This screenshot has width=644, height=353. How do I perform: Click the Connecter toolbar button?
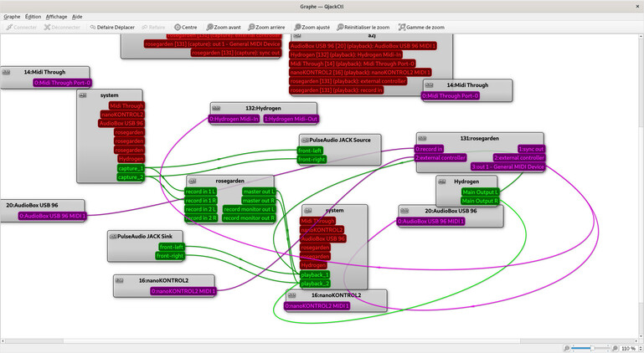pyautogui.click(x=22, y=27)
